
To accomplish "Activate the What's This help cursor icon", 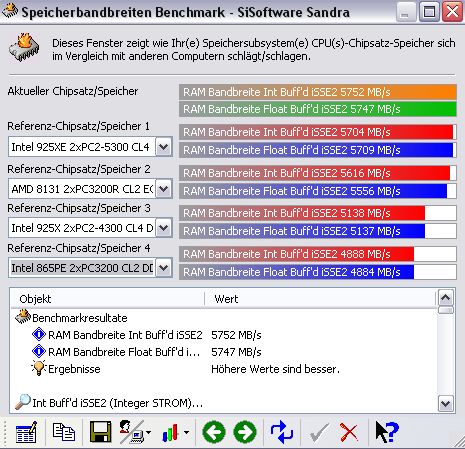I will pyautogui.click(x=387, y=432).
